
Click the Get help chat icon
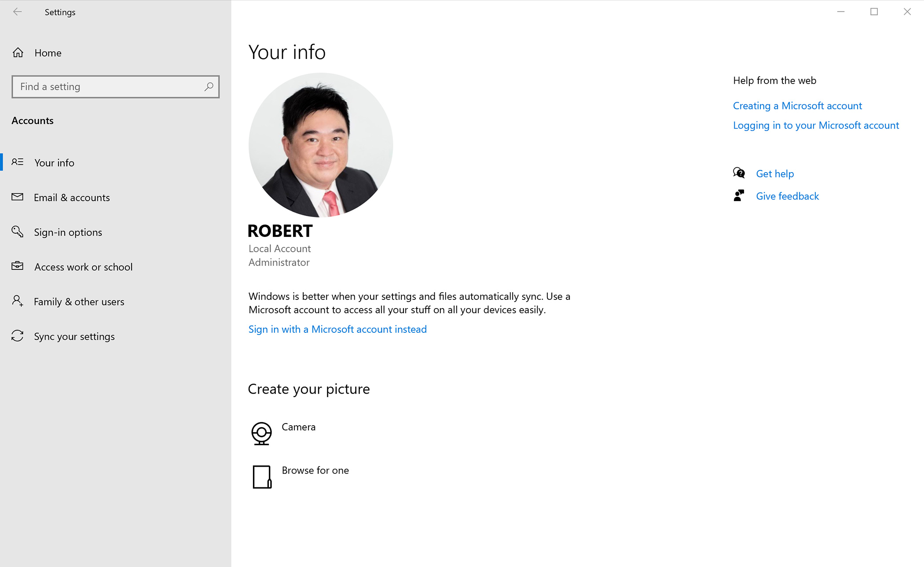pyautogui.click(x=739, y=173)
